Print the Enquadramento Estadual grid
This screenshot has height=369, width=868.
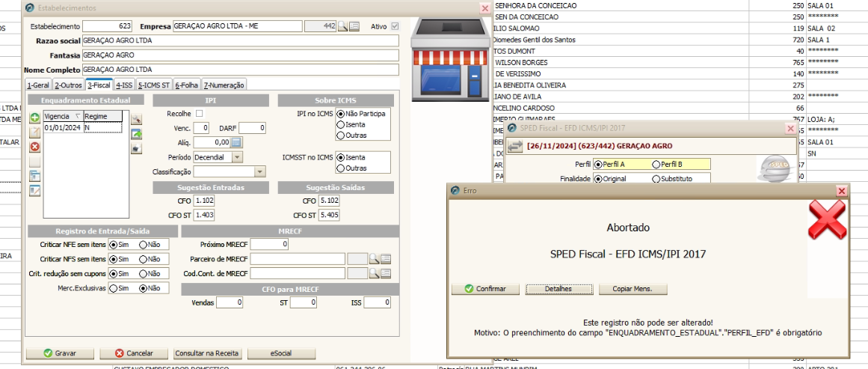point(136,148)
